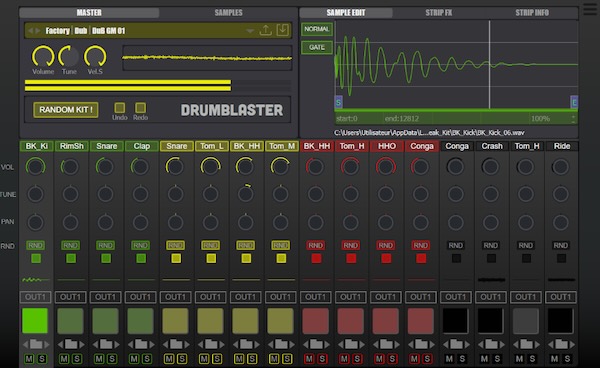The image size is (600, 368).
Task: Click the RANDOM KIT ! button
Action: 65,110
